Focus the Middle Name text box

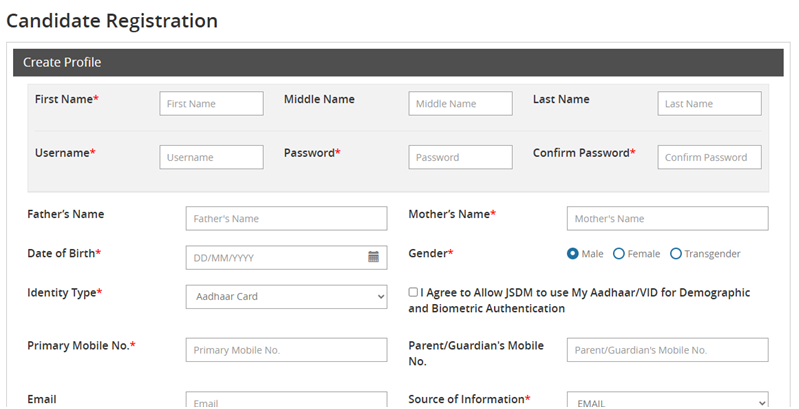[x=460, y=104]
